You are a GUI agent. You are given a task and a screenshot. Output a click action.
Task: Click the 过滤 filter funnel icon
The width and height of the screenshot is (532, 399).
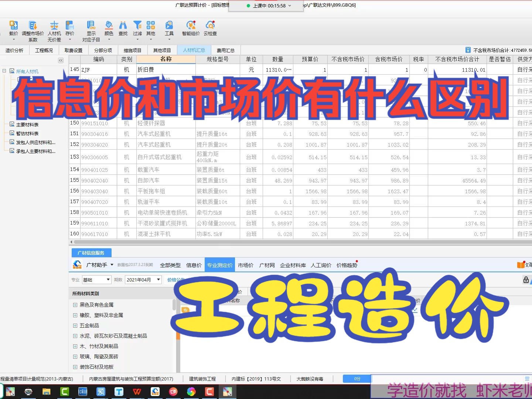point(137,25)
